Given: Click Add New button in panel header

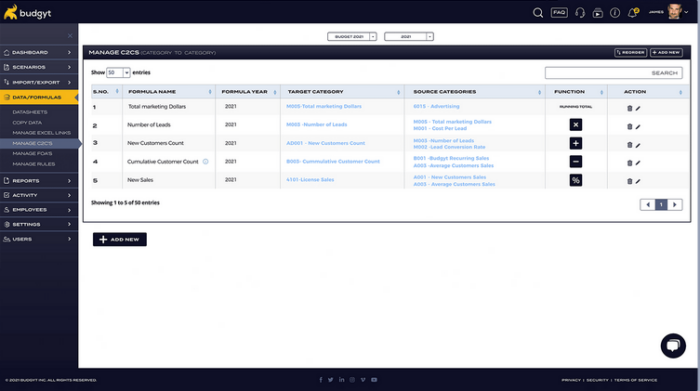Looking at the screenshot, I should 666,52.
